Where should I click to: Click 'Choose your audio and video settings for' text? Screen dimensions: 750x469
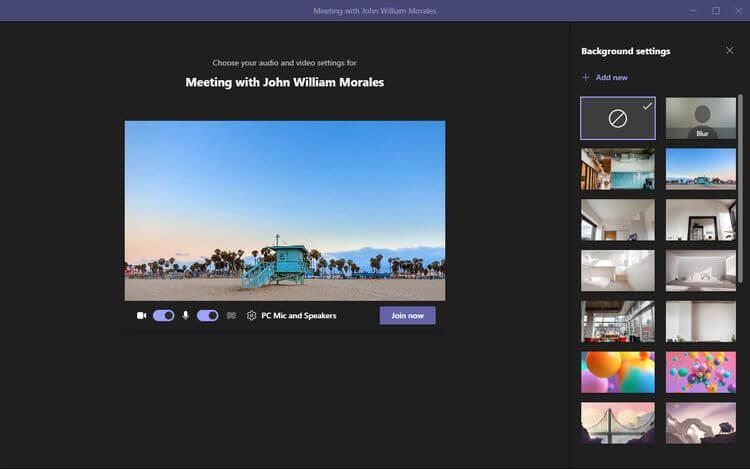tap(285, 63)
